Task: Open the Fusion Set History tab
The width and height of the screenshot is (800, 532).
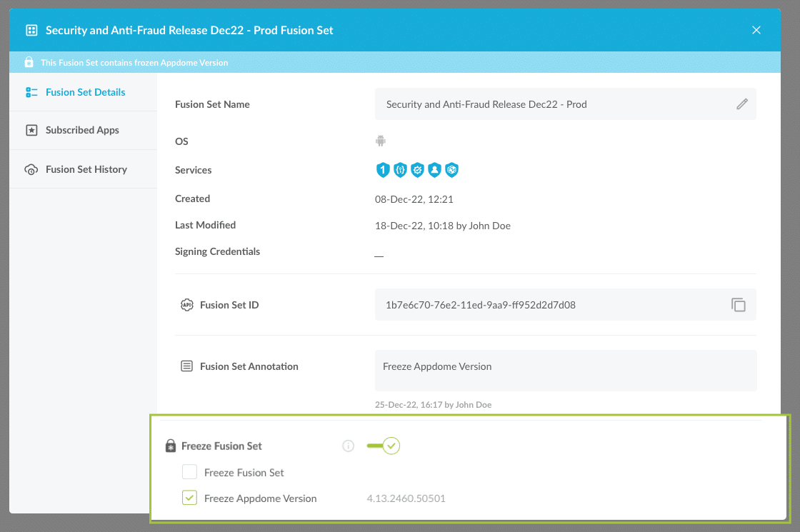Action: pos(86,169)
